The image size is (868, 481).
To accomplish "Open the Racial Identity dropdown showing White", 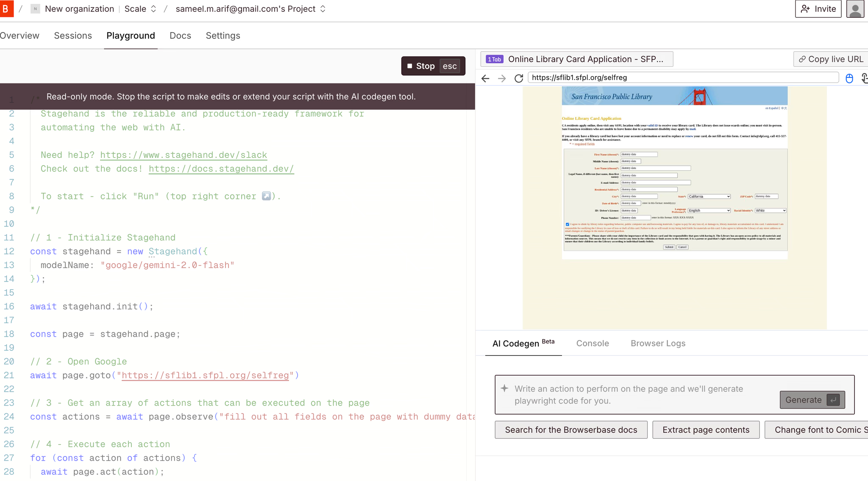I will click(771, 210).
